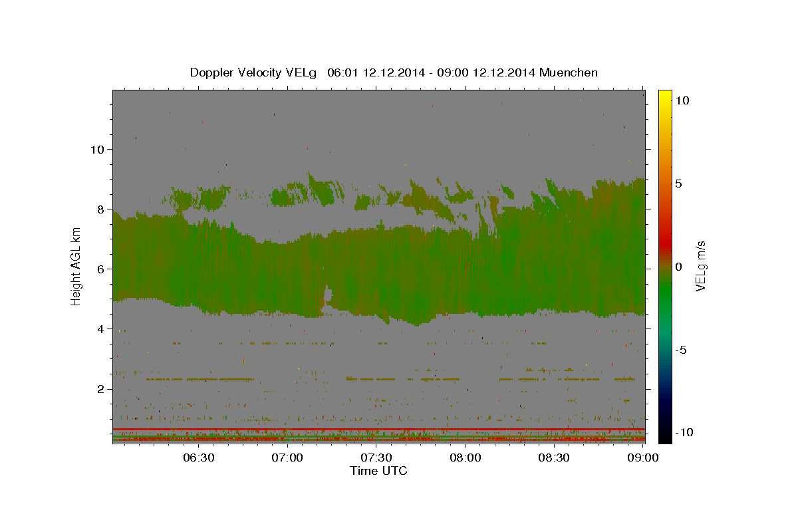This screenshot has height=532, width=798.
Task: Click the 09:00 time tick label
Action: pos(642,458)
